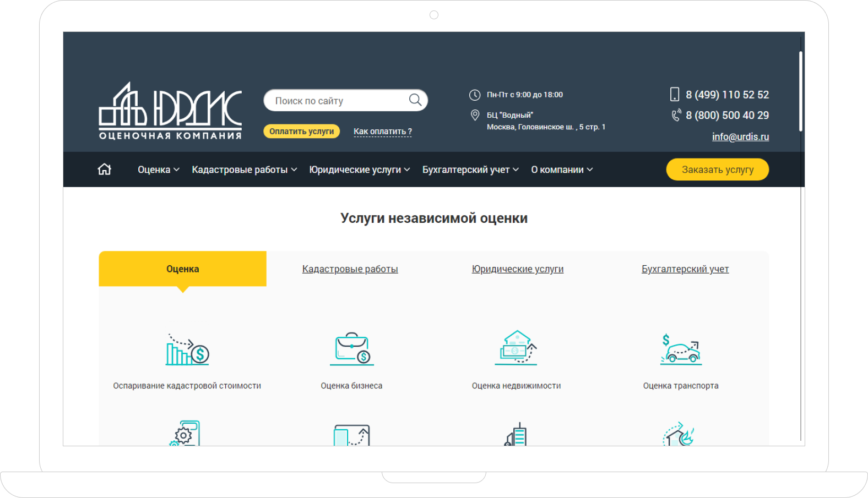Screen dimensions: 868x498
Task: Select the car transport valuation icon
Action: coord(681,349)
